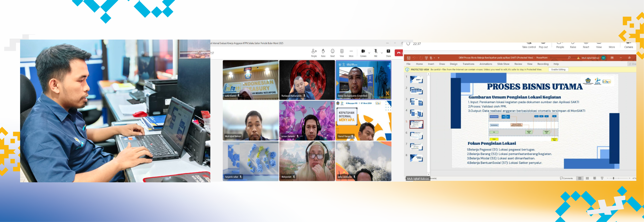Viewport: 644px width, 222px height.
Task: Select Wahyuniati video tile
Action: pos(307,161)
